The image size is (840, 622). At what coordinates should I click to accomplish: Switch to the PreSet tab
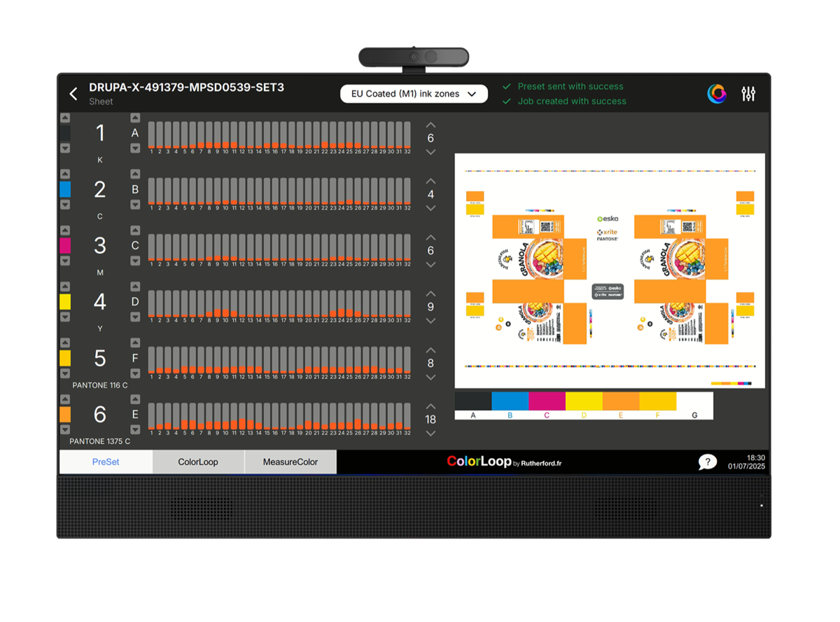pos(106,462)
